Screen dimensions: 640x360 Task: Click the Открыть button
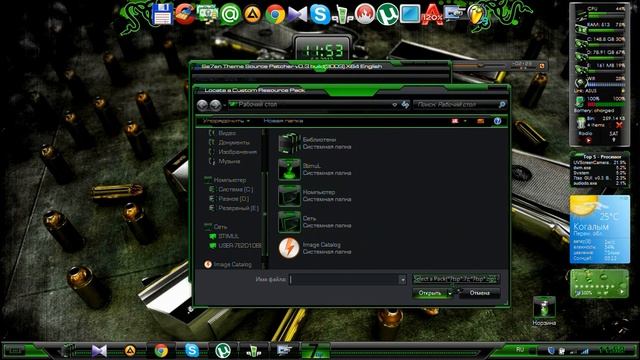click(429, 293)
